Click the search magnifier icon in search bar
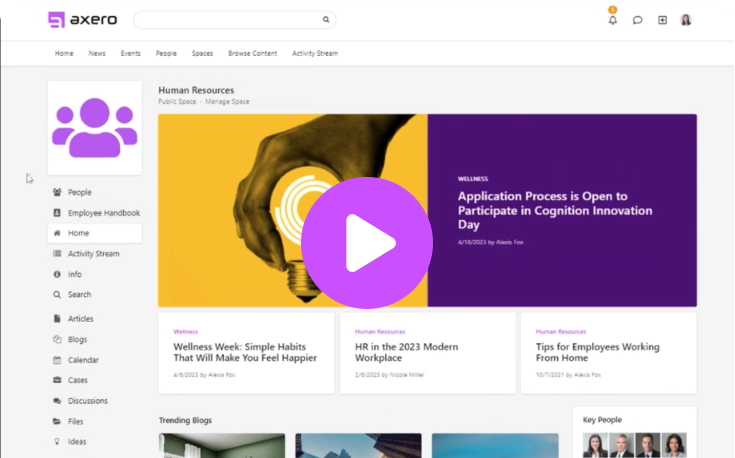The width and height of the screenshot is (735, 458). [x=326, y=20]
